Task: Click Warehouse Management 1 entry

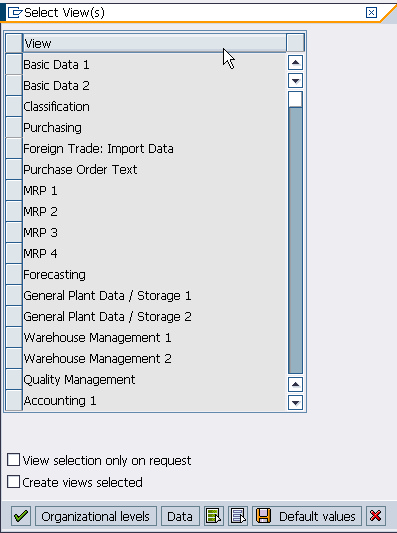Action: click(x=98, y=338)
